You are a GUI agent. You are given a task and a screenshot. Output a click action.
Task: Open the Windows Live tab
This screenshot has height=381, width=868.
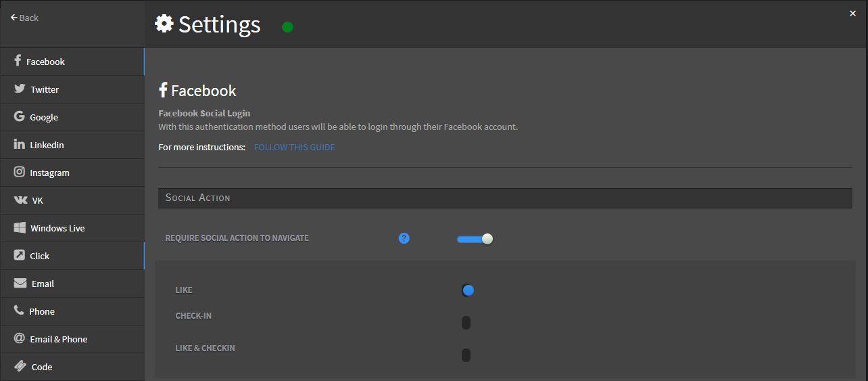(x=72, y=227)
